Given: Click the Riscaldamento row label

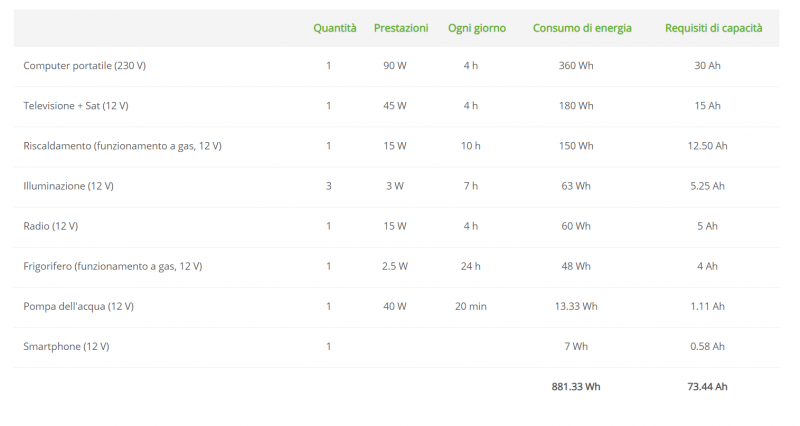Looking at the screenshot, I should 122,146.
